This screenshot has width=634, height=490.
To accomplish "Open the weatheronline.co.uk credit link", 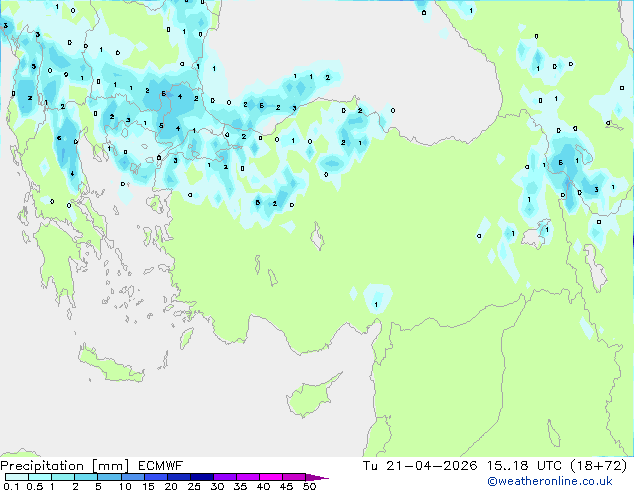I will (x=550, y=481).
